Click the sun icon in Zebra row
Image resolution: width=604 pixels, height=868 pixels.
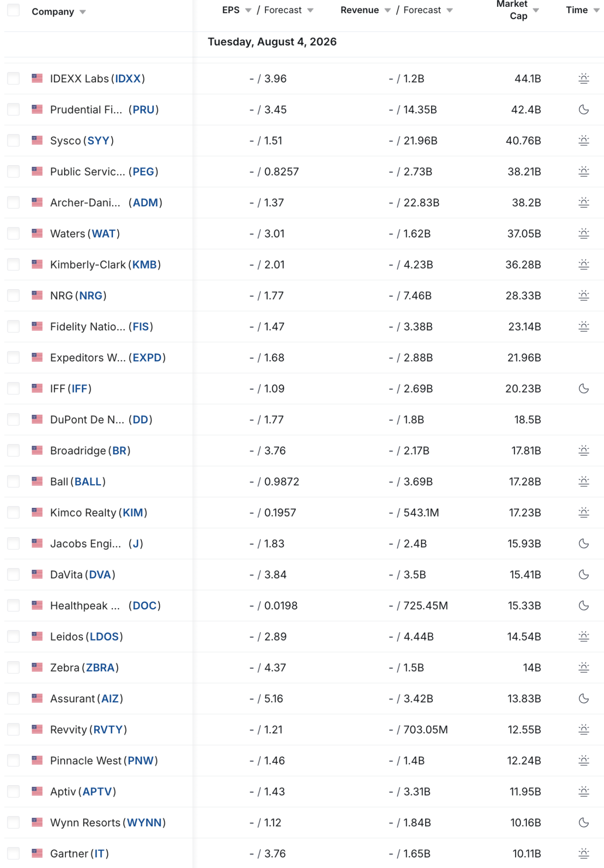click(583, 668)
